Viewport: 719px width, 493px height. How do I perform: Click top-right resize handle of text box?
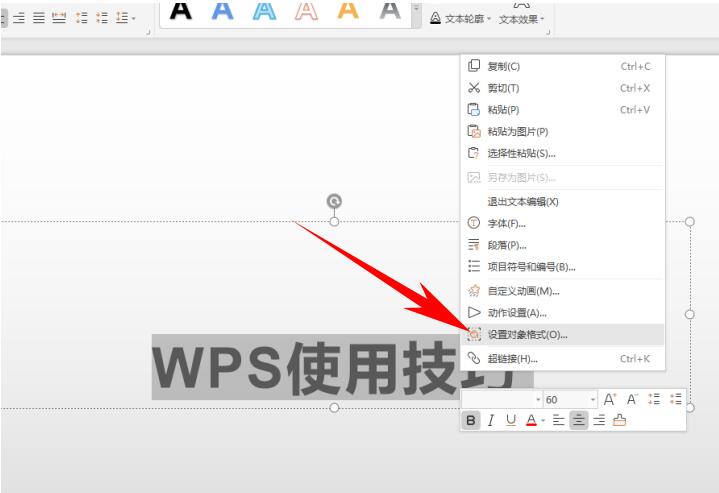click(690, 222)
